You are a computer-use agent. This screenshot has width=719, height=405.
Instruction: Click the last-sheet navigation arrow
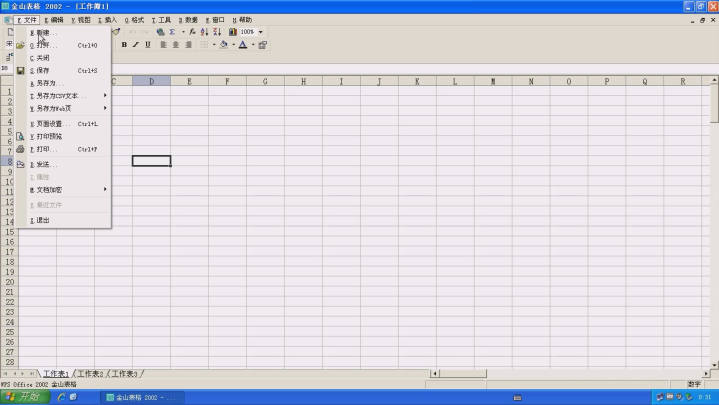click(x=31, y=374)
